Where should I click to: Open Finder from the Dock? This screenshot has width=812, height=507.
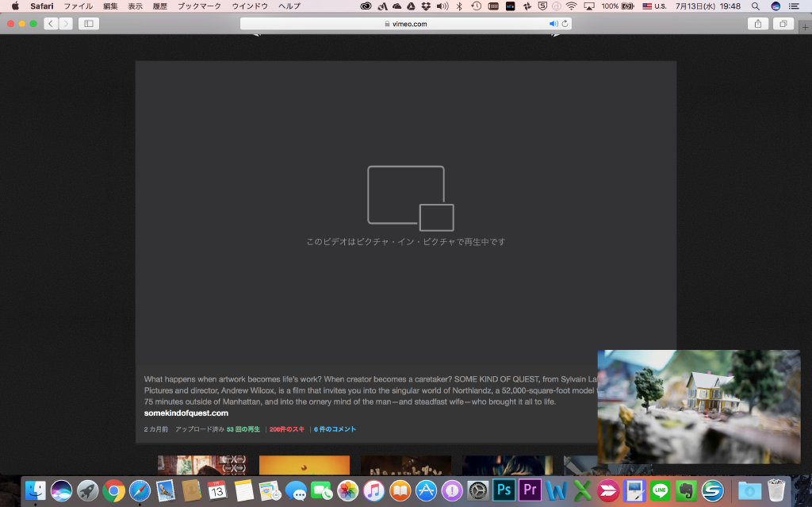tap(36, 490)
